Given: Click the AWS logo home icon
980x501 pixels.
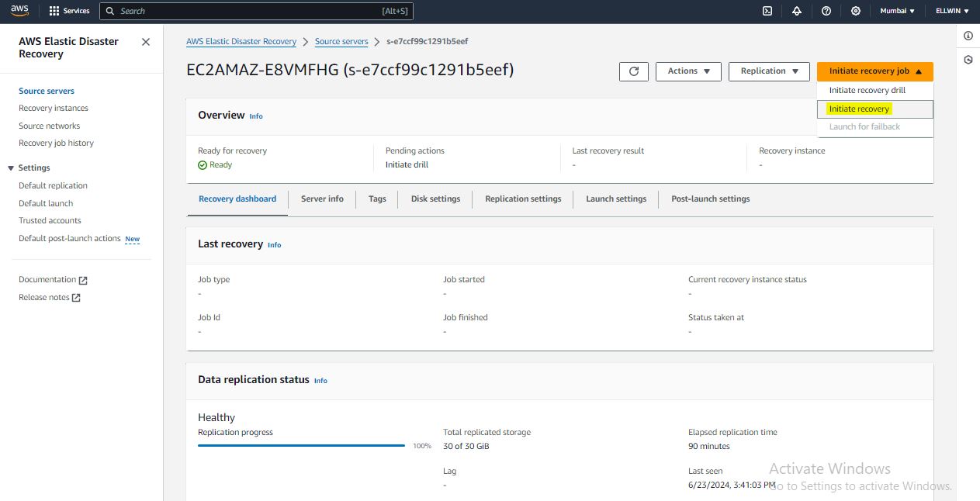Looking at the screenshot, I should click(x=19, y=11).
